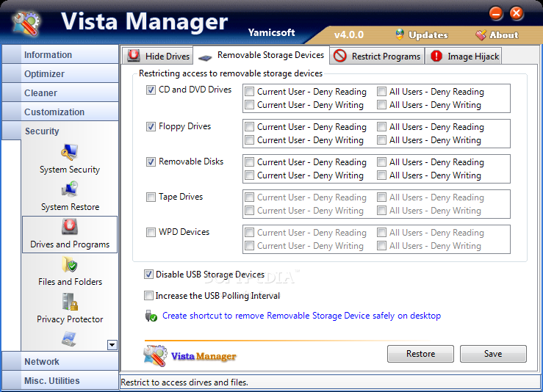Click the Hide Drives tab icon
The image size is (543, 392).
pyautogui.click(x=134, y=55)
